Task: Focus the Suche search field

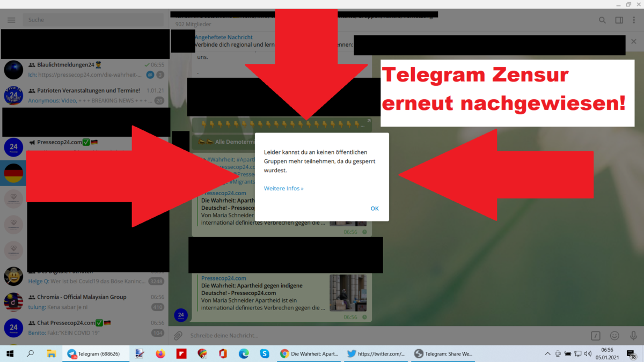Action: pyautogui.click(x=93, y=20)
